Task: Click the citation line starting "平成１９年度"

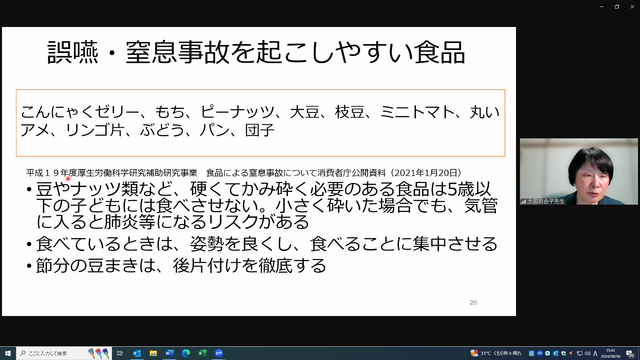Action: click(x=244, y=173)
